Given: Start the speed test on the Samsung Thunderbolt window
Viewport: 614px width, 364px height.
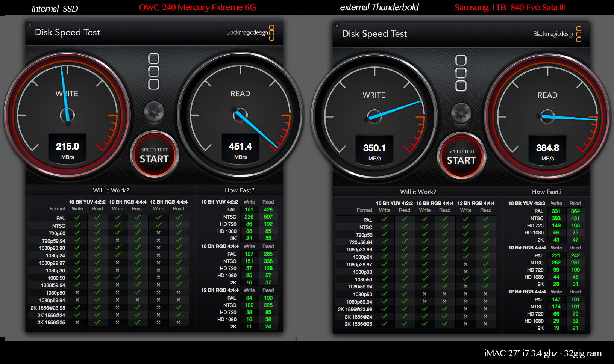Looking at the screenshot, I should (x=461, y=156).
